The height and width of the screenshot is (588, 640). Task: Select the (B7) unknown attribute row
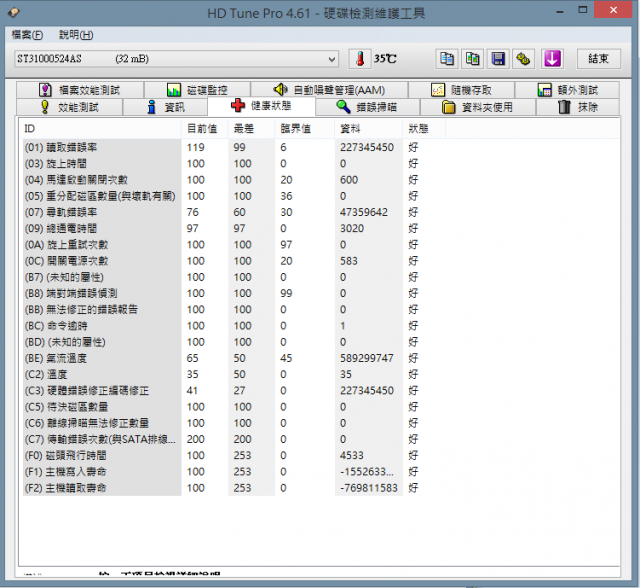click(234, 277)
